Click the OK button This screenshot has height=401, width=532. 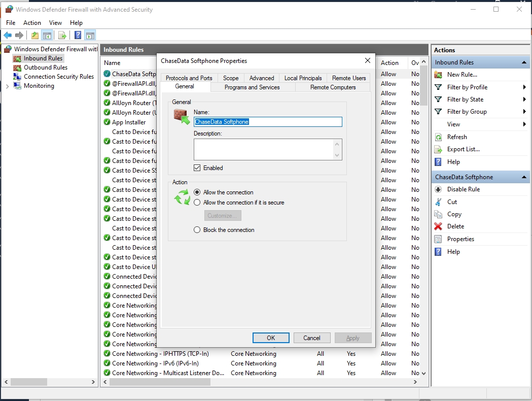tap(271, 338)
